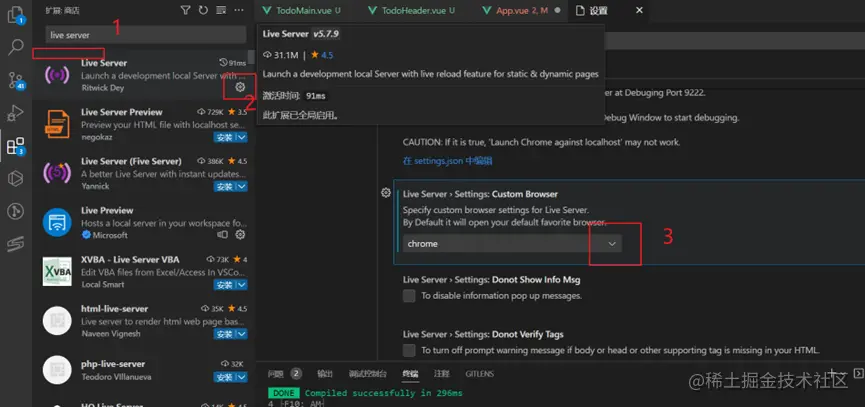Open the 注释 panel tab
Viewport: 865px width, 407px height.
[442, 373]
